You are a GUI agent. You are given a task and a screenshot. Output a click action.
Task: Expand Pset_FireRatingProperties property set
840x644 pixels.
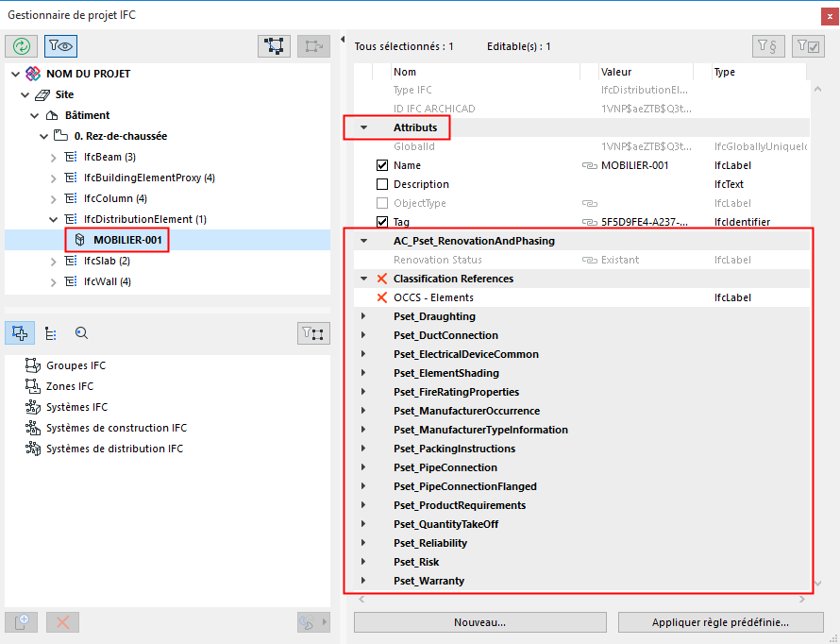[x=363, y=392]
